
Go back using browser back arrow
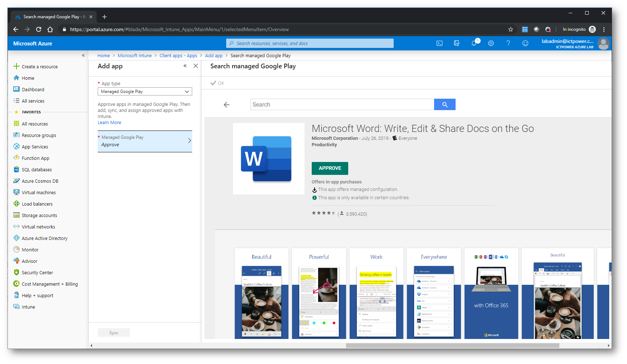15,29
